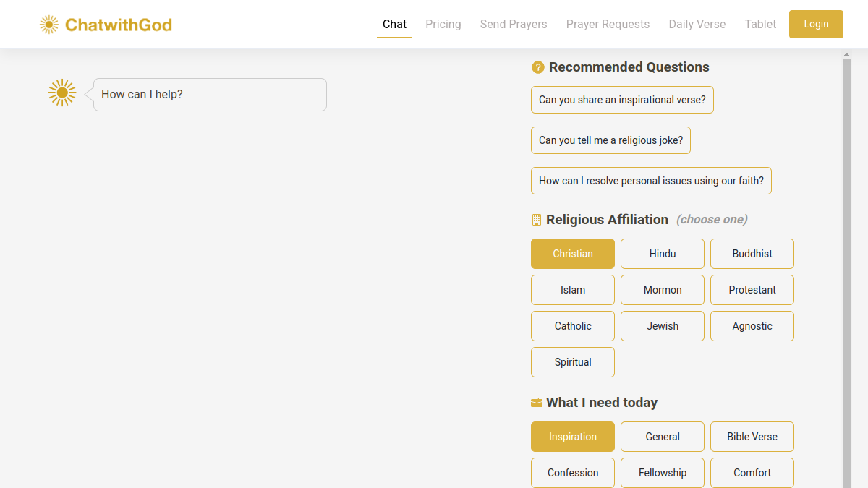The height and width of the screenshot is (488, 868).
Task: Click the "Recommended Questions" heading
Action: (629, 67)
